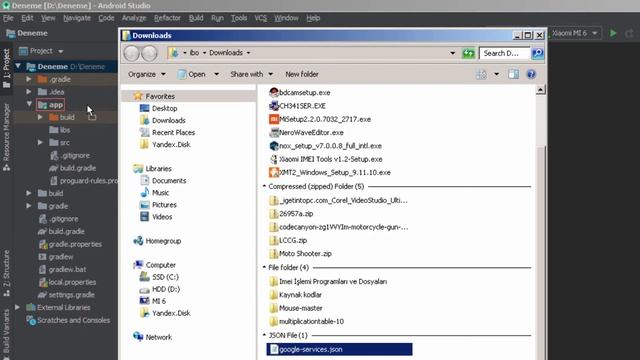Screen dimensions: 640x360
Task: Click the file list scrollbar up arrow
Action: coord(540,90)
